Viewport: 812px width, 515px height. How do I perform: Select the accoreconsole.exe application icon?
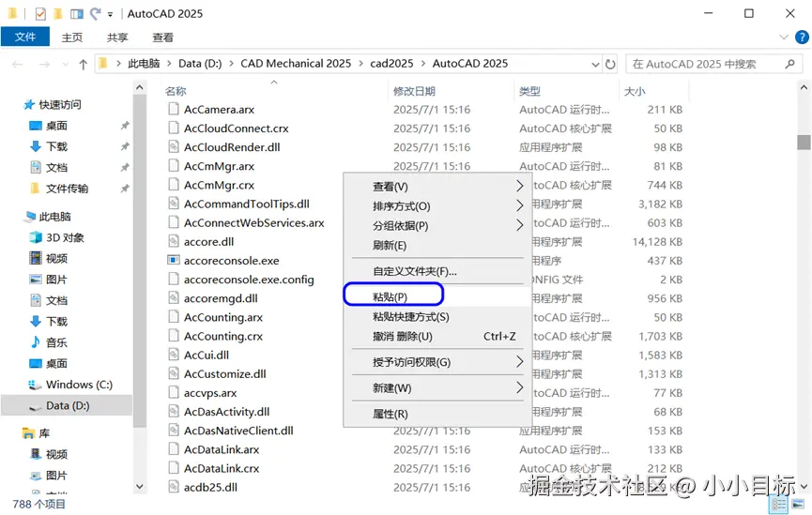[x=174, y=260]
